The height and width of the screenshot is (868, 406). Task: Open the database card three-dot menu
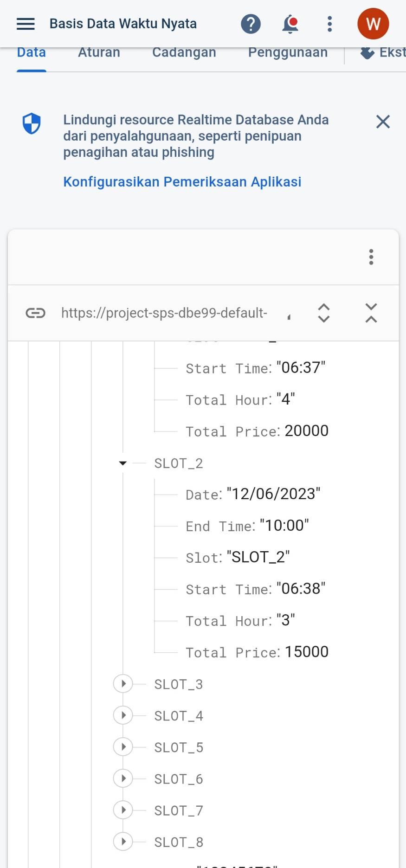coord(371,257)
